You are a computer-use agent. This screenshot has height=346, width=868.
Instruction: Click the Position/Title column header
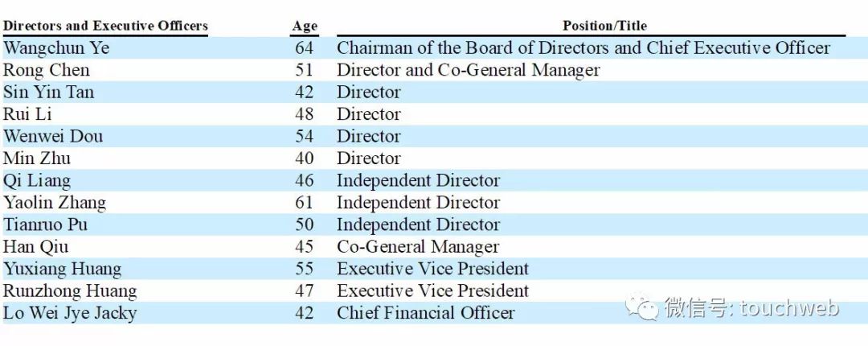click(604, 26)
